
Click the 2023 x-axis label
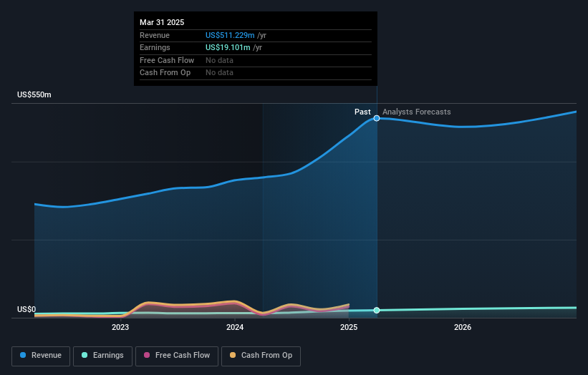tap(120, 328)
